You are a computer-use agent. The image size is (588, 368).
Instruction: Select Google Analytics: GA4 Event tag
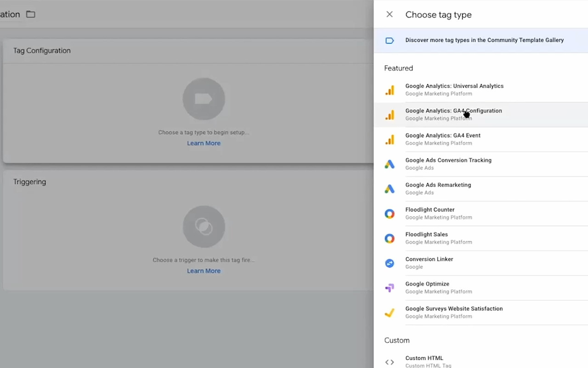coord(481,139)
